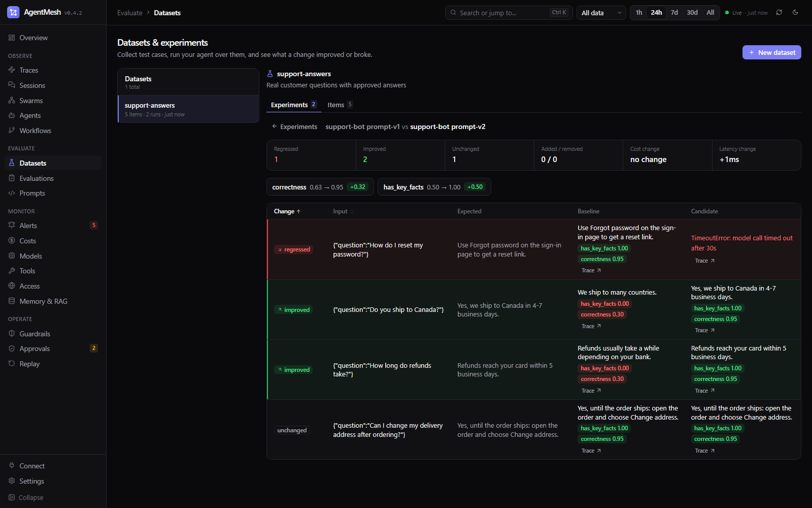812x508 pixels.
Task: Open Candidate trace for Canada shipping row
Action: tap(705, 330)
